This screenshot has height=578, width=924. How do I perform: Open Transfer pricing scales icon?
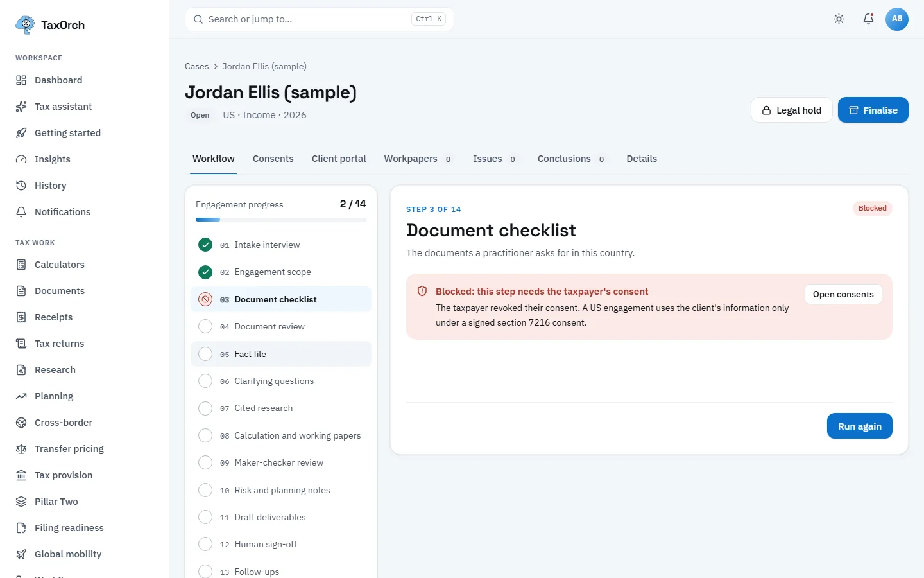(21, 449)
